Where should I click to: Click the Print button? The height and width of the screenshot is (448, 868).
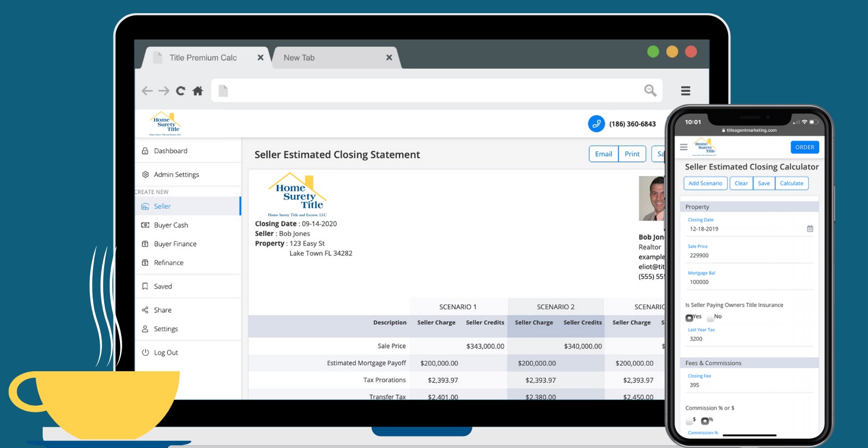coord(632,154)
